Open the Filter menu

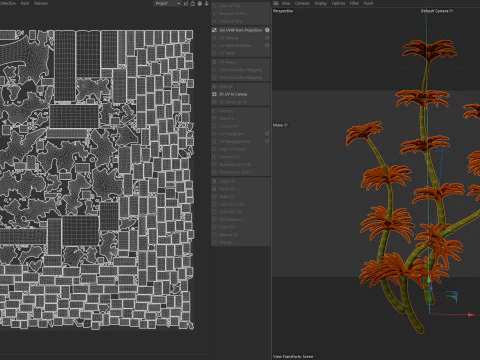tap(354, 3)
